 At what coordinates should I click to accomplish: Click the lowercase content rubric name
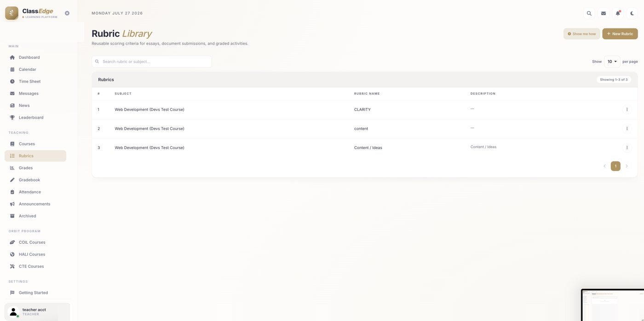pos(361,129)
